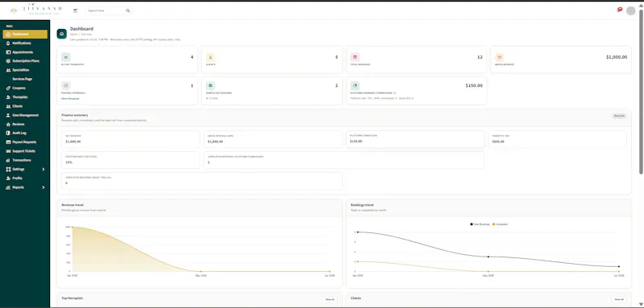Click the User Management person icon

[x=8, y=115]
